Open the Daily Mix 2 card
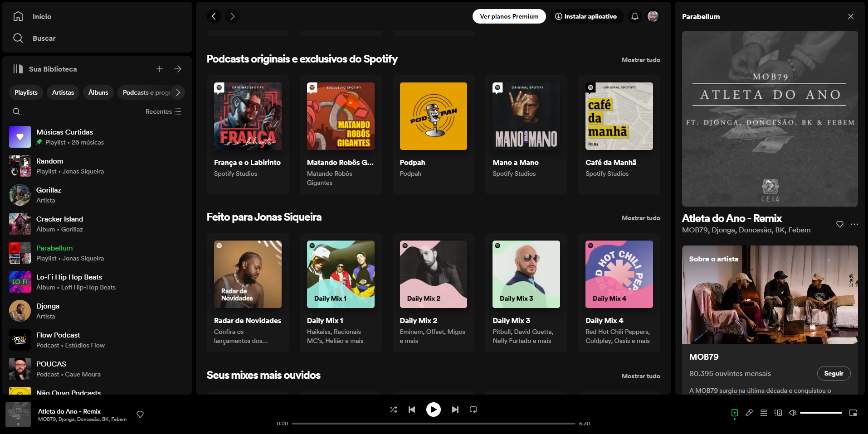This screenshot has width=868, height=434. coord(434,293)
